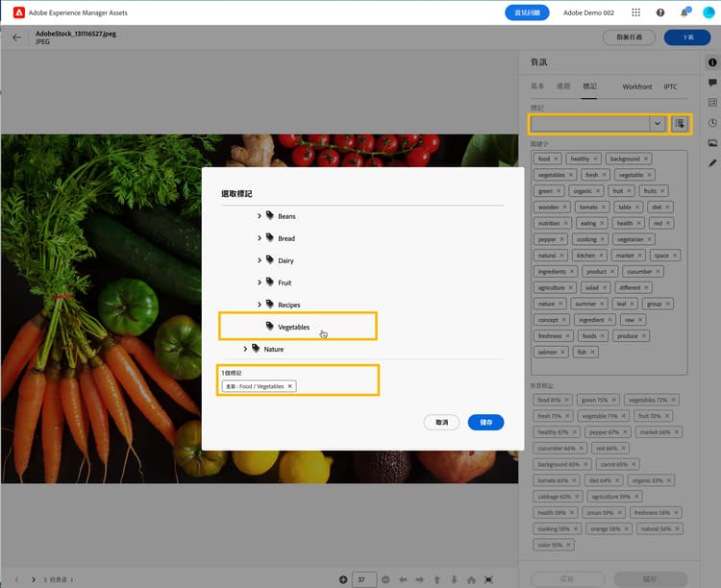This screenshot has width=721, height=588.
Task: Open the comments panel icon in the right rail
Action: click(x=712, y=83)
